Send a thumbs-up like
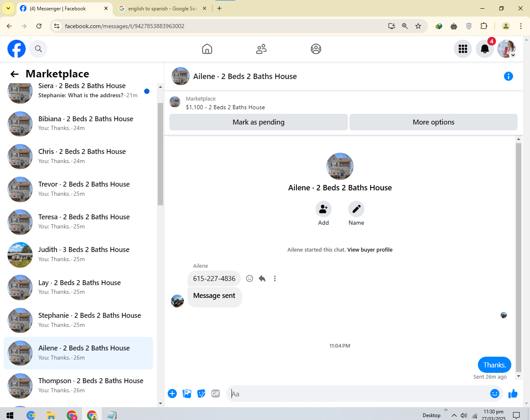Image resolution: width=530 pixels, height=420 pixels. (x=513, y=394)
